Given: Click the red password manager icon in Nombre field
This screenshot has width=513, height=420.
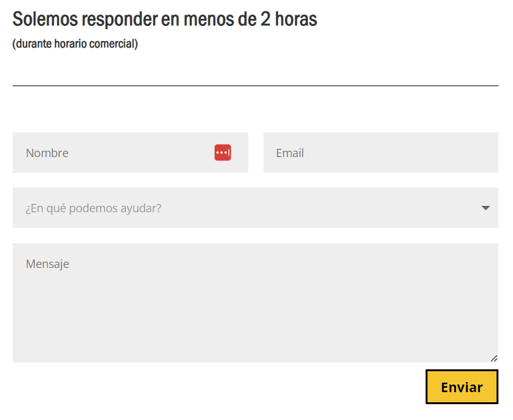Looking at the screenshot, I should pos(222,153).
